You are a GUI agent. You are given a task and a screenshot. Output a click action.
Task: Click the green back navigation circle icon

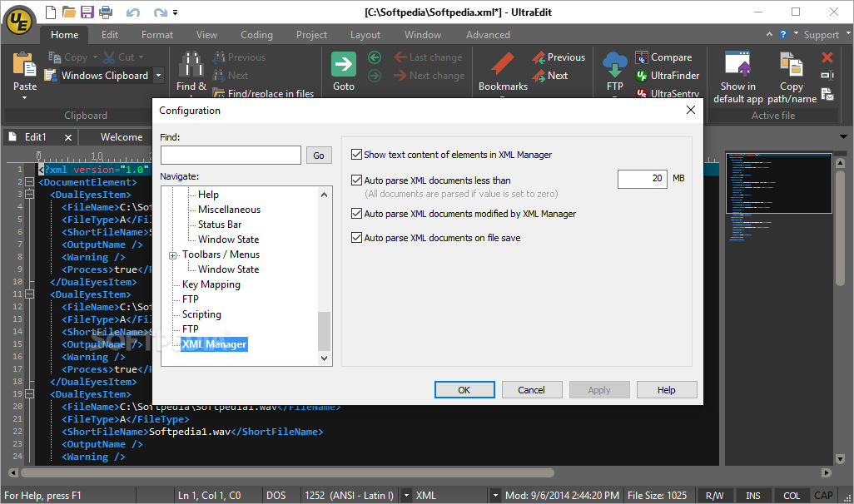[x=375, y=57]
